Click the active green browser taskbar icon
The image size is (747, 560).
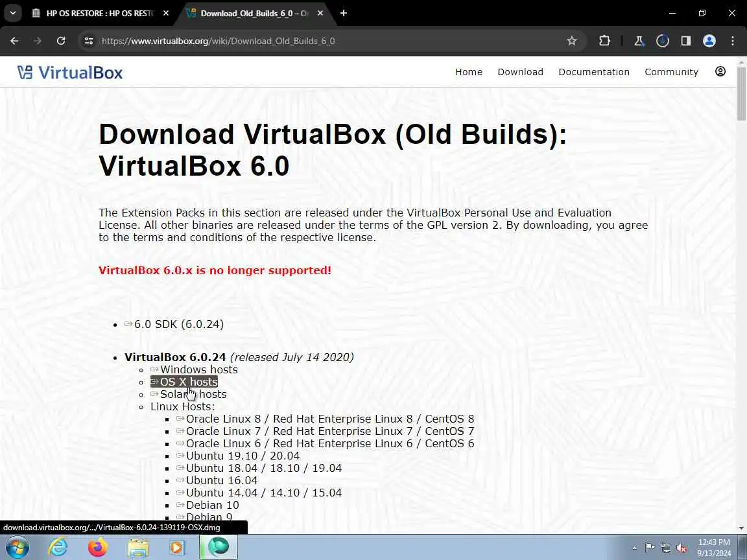point(218,547)
